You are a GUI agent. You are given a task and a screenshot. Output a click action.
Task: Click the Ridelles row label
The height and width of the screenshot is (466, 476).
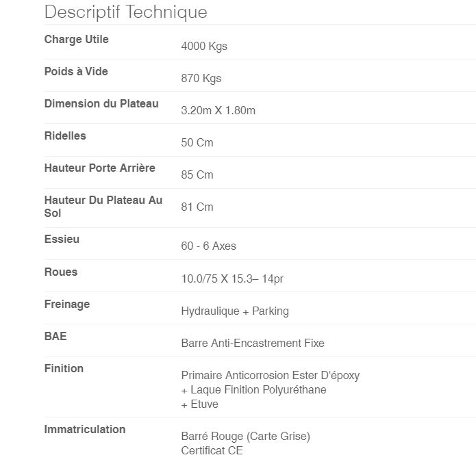[x=65, y=135]
